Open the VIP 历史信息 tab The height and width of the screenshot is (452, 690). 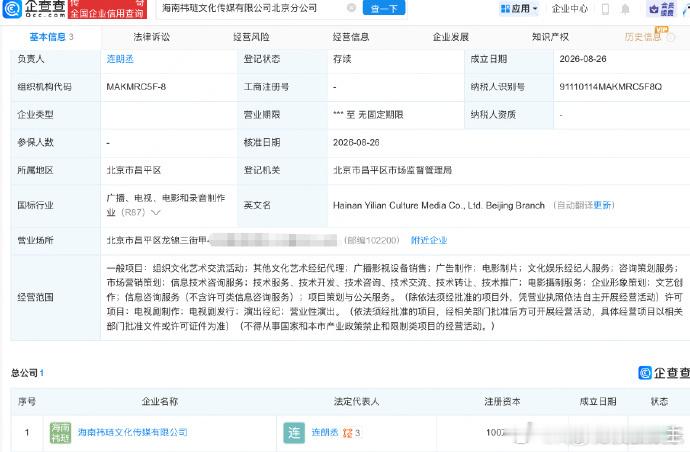pyautogui.click(x=643, y=37)
